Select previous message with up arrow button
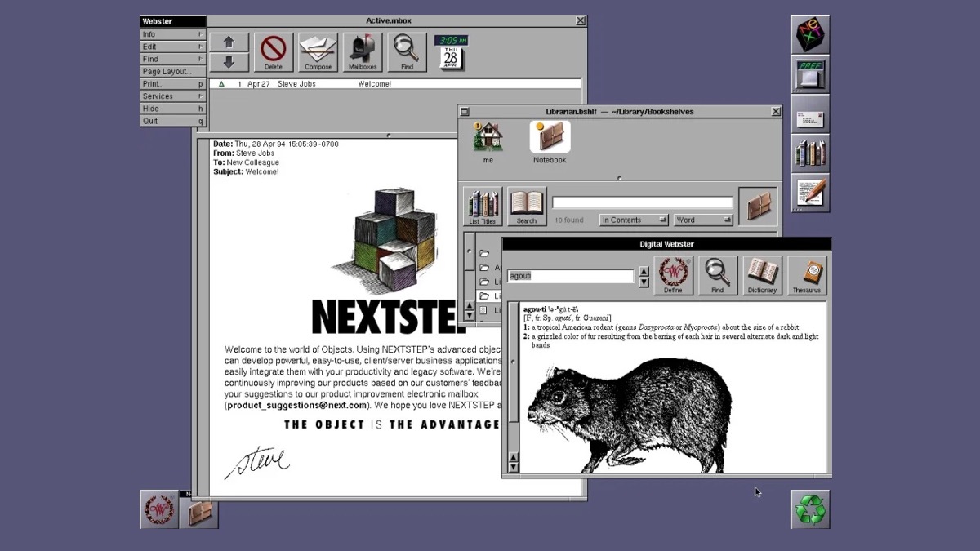 point(229,42)
